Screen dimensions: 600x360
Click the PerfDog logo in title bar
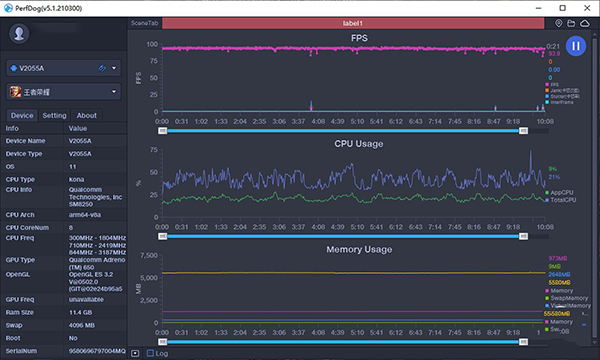tap(8, 8)
